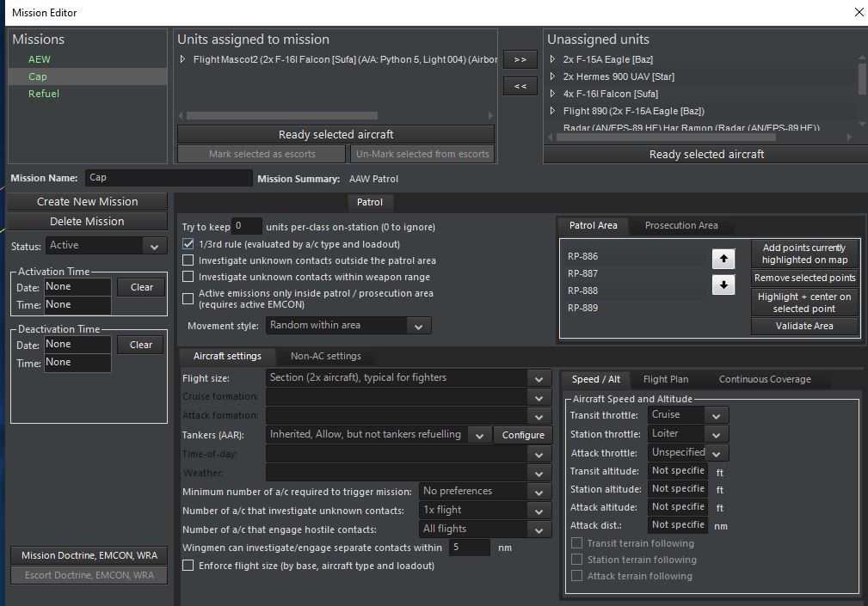The image size is (868, 606).
Task: Clear the Activation Time
Action: point(142,287)
